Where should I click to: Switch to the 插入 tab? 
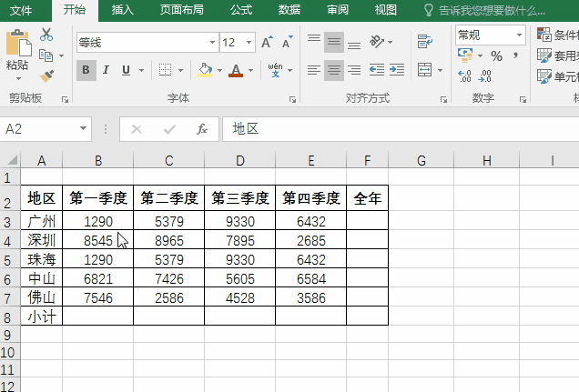click(x=123, y=10)
